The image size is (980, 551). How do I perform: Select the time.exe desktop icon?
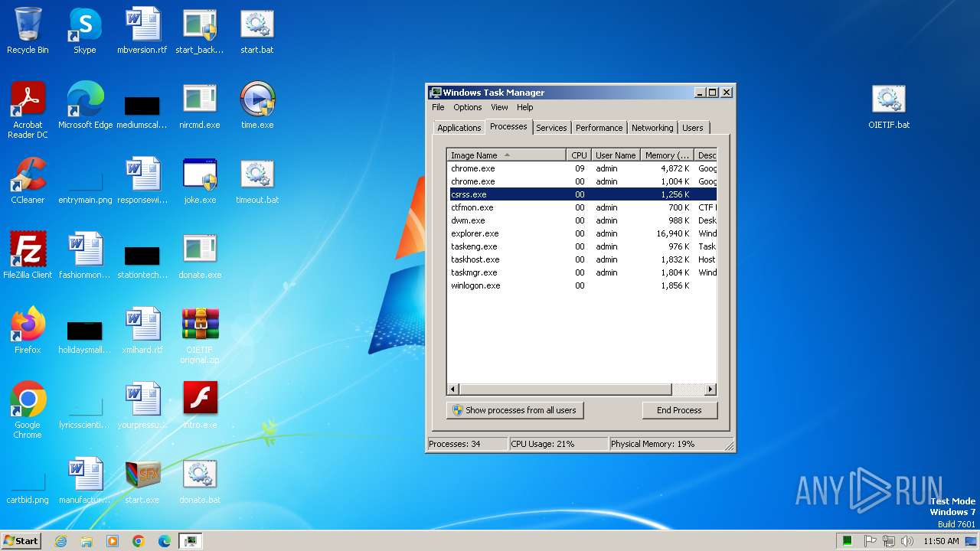[x=257, y=106]
